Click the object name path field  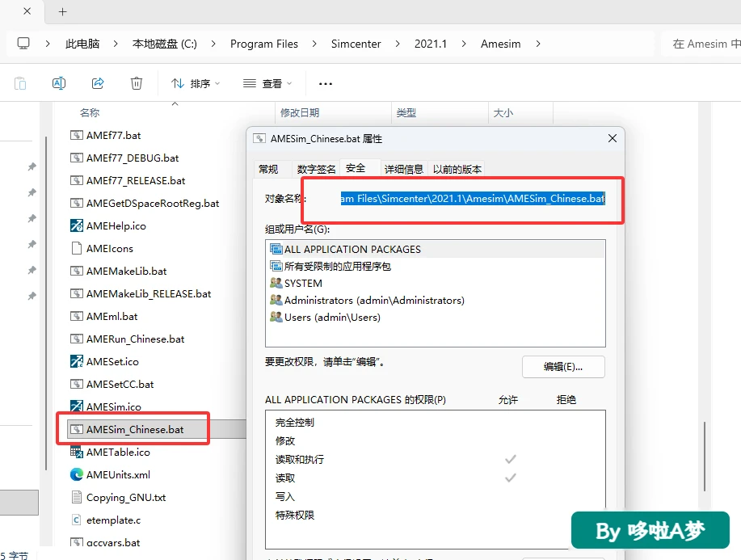coord(472,199)
